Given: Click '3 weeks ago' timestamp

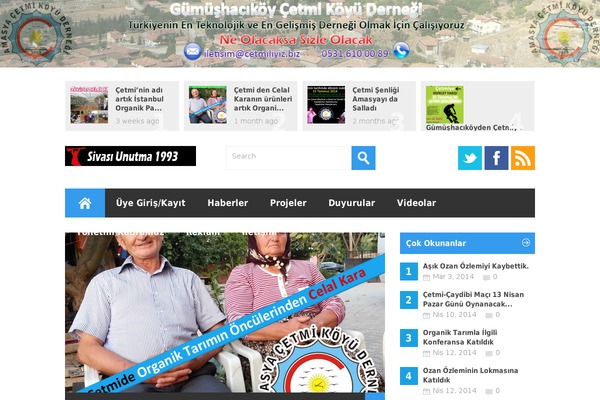Looking at the screenshot, I should 137,121.
